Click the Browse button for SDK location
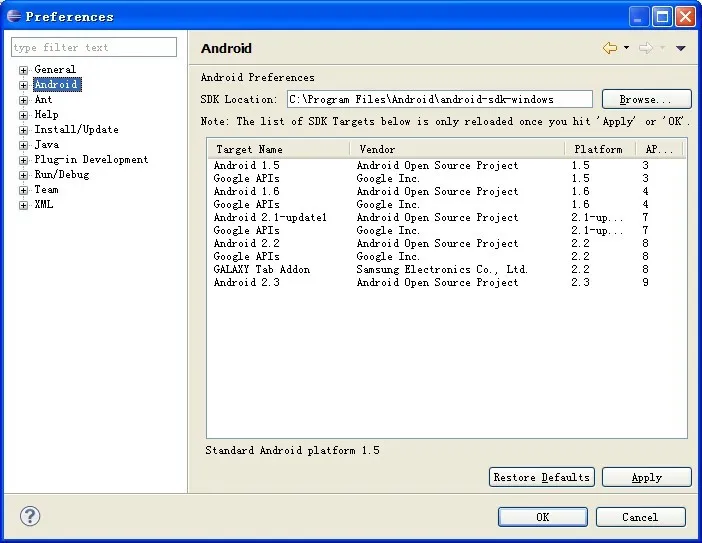Screen dimensions: 702x543 click(646, 99)
